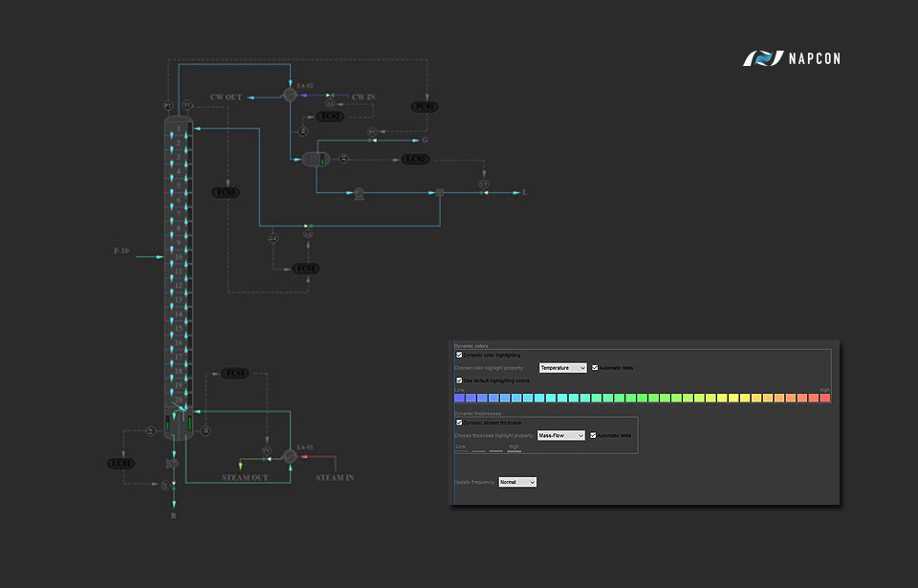Pick the red High color swatch

coord(825,398)
